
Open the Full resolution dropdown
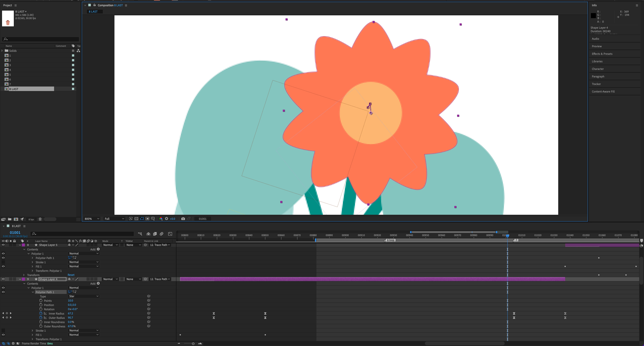point(114,219)
